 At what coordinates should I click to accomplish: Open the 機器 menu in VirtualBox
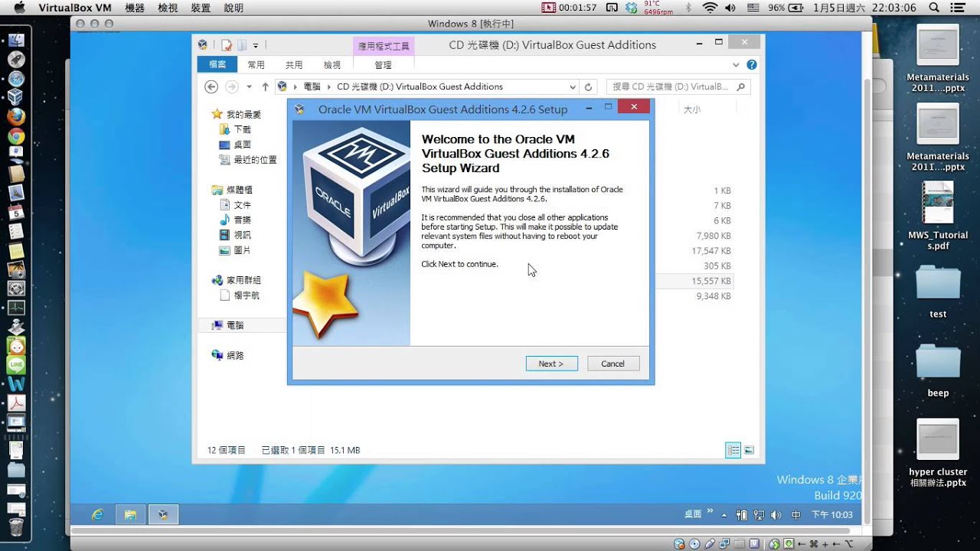click(134, 8)
